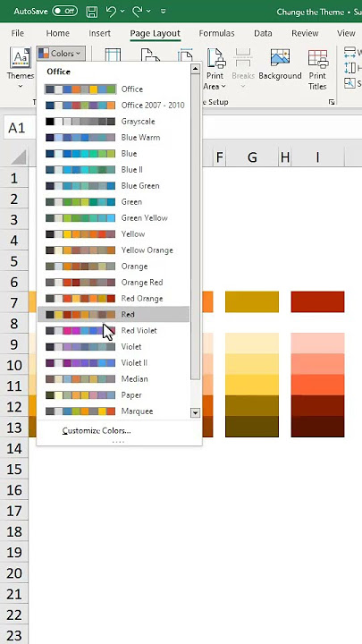Click the Print Area icon
The image size is (362, 644).
215,58
